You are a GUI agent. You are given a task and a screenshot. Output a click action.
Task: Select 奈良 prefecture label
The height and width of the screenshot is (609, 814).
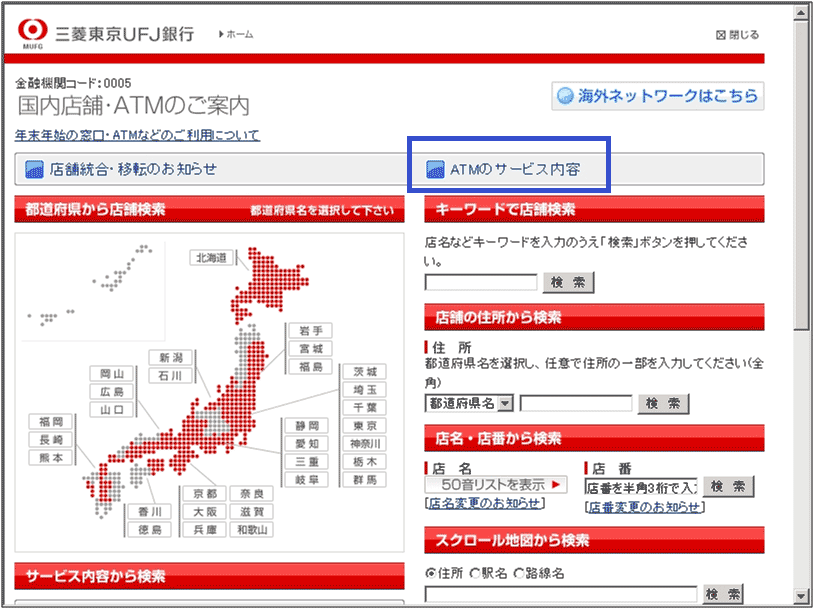pos(252,493)
